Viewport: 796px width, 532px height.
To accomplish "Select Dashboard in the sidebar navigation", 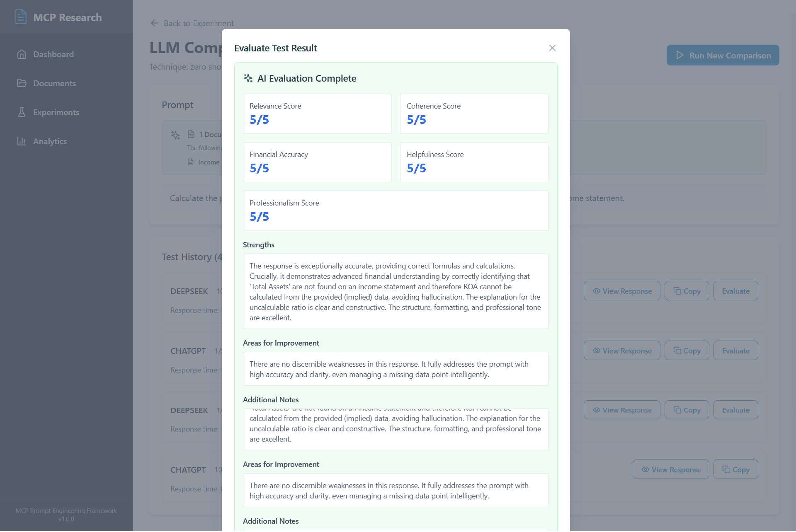I will click(53, 54).
